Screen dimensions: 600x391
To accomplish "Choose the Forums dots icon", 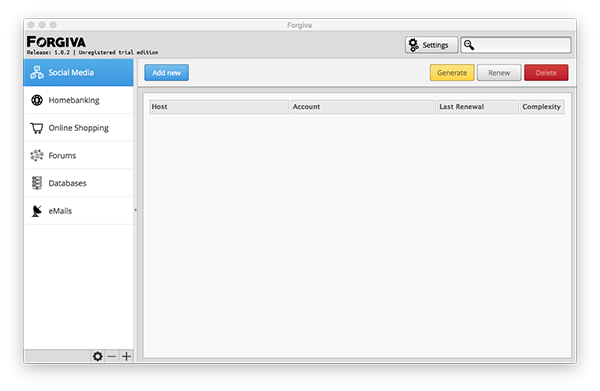I will tap(37, 155).
